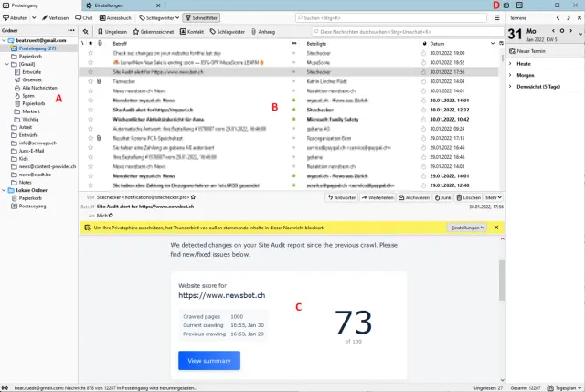Open the hamburger application menu

(x=497, y=18)
